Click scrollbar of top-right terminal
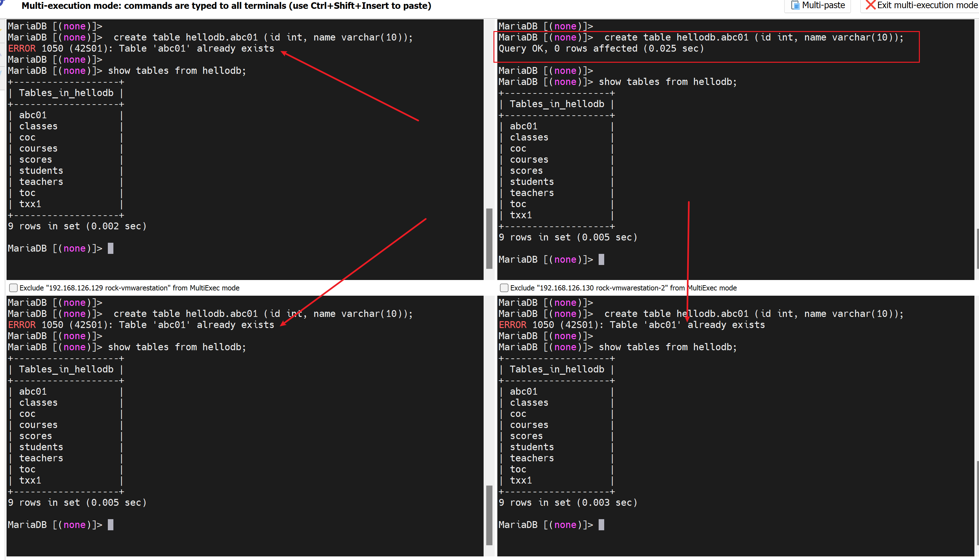The width and height of the screenshot is (979, 560). coord(977,249)
